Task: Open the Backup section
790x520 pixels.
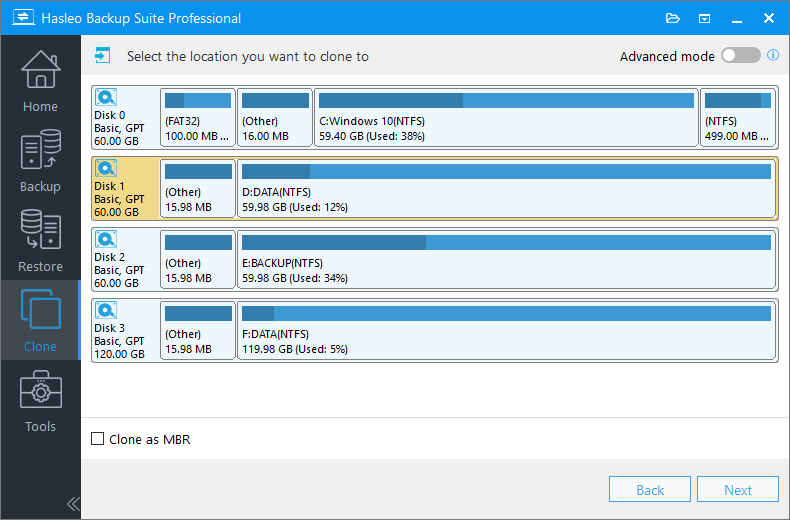Action: click(40, 162)
